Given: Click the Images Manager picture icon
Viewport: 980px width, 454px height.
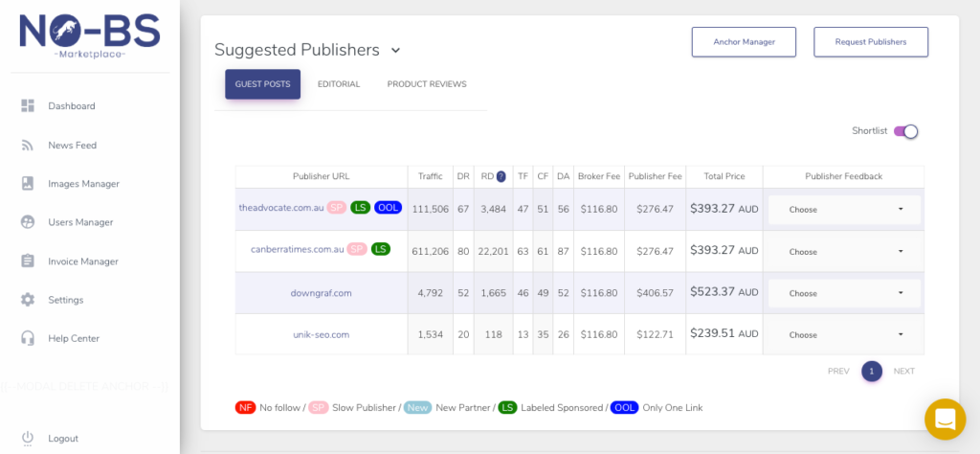Looking at the screenshot, I should pyautogui.click(x=28, y=183).
